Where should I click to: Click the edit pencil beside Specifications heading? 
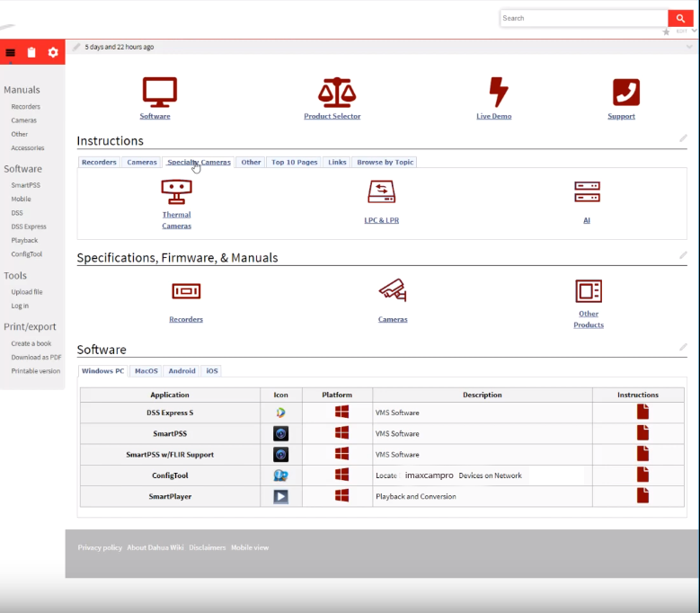[x=683, y=255]
